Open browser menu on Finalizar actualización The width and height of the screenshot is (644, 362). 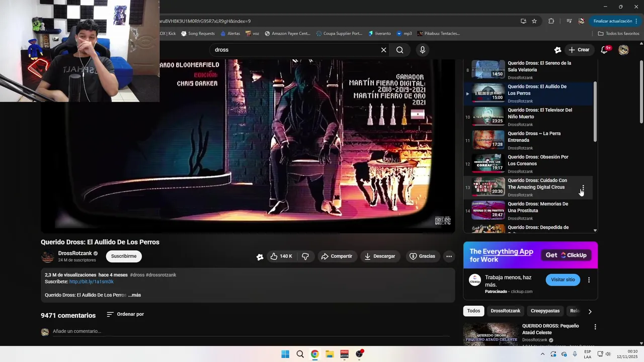(x=616, y=21)
